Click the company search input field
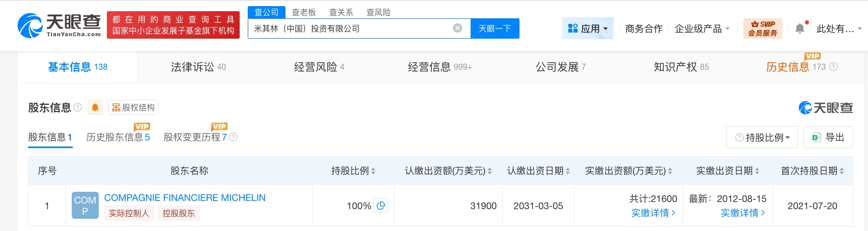The image size is (868, 231). [351, 28]
